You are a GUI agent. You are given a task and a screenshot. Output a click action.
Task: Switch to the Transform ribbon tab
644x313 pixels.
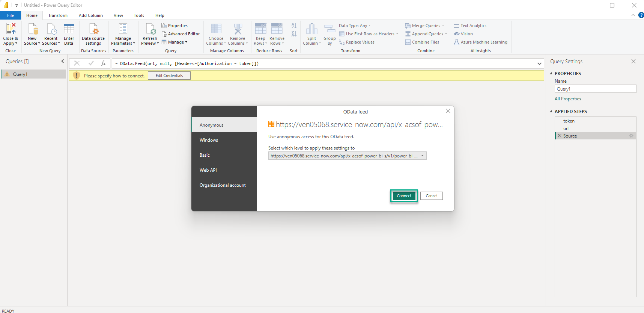[x=58, y=15]
